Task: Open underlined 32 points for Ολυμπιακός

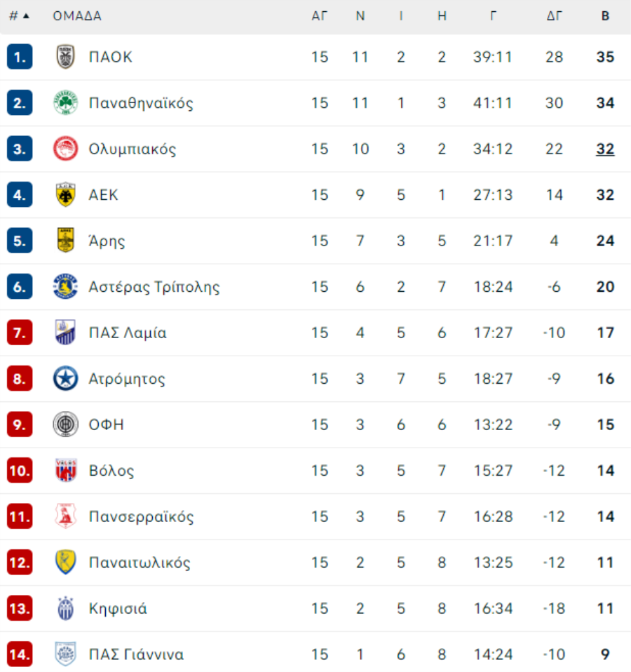Action: pyautogui.click(x=605, y=149)
